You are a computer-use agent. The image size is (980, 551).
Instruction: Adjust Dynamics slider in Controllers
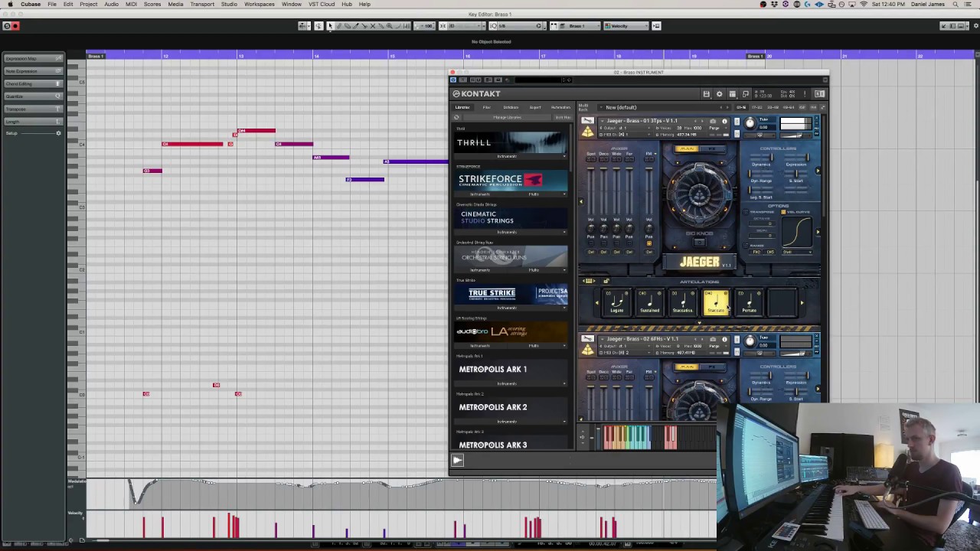click(x=762, y=156)
